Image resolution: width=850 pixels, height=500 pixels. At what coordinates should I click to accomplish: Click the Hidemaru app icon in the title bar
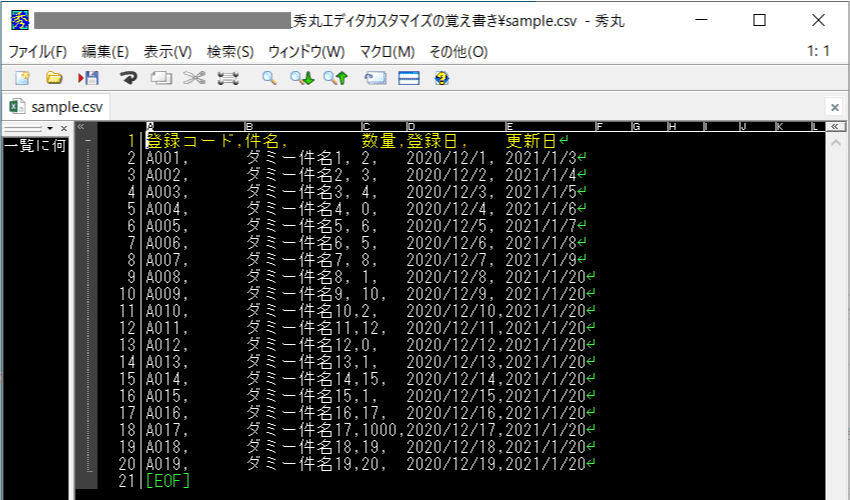(20, 20)
